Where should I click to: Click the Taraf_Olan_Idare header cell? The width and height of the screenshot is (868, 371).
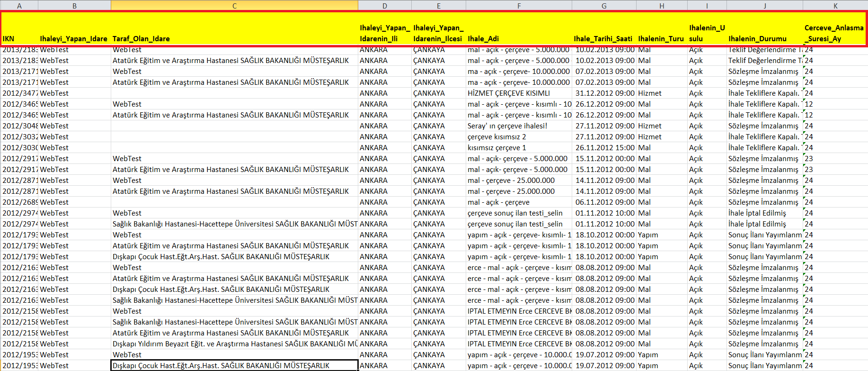coord(234,28)
